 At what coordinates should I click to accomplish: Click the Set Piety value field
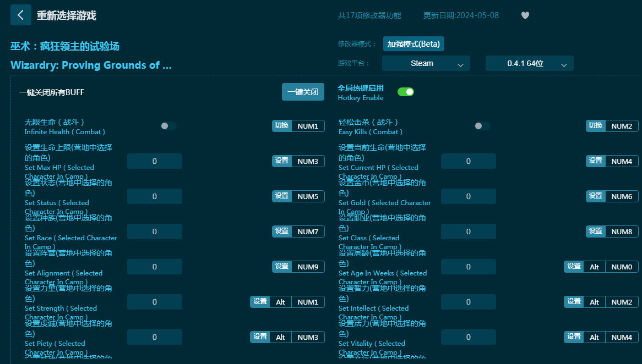(155, 337)
